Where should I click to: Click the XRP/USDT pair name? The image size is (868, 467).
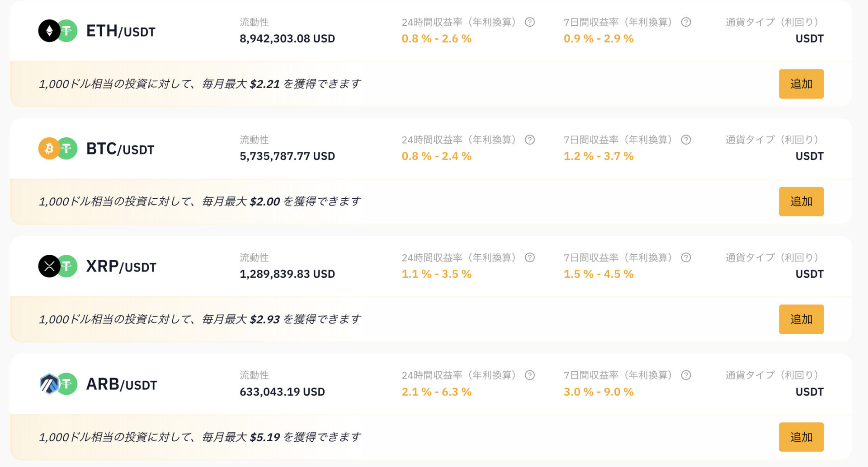(121, 266)
